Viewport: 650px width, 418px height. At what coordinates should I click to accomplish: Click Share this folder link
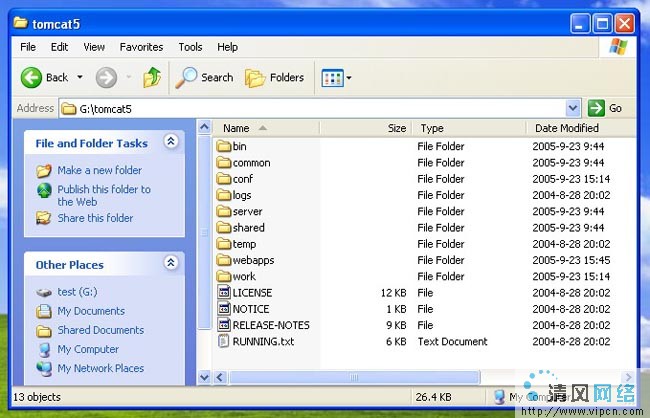coord(95,218)
